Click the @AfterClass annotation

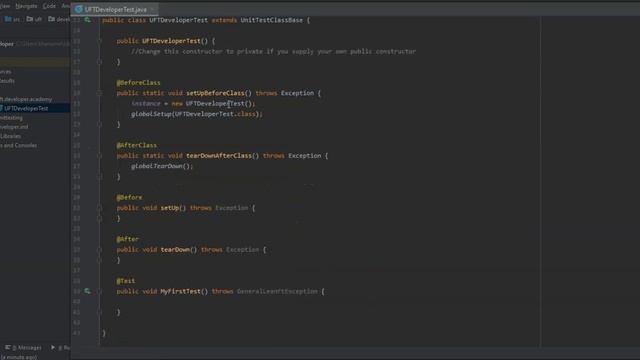(x=137, y=145)
